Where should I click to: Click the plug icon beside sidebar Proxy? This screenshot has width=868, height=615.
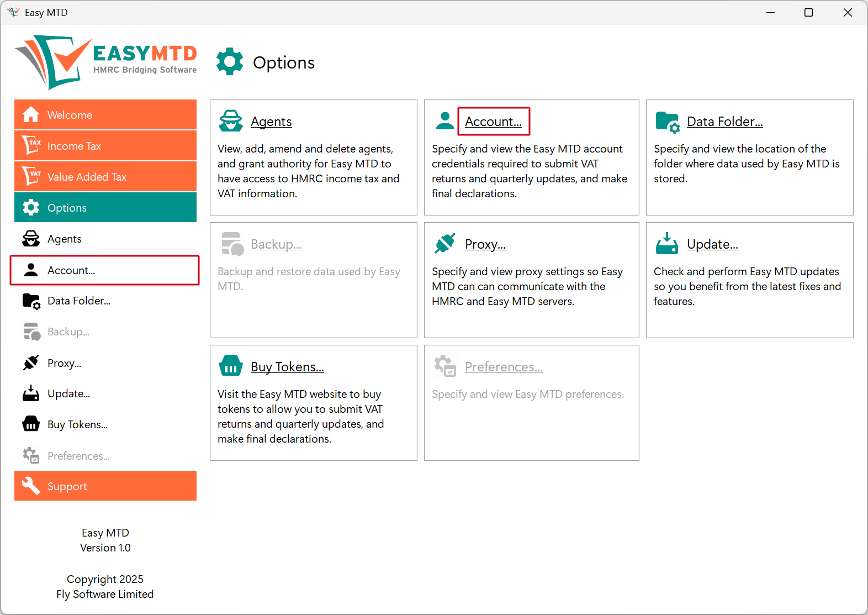pyautogui.click(x=31, y=362)
